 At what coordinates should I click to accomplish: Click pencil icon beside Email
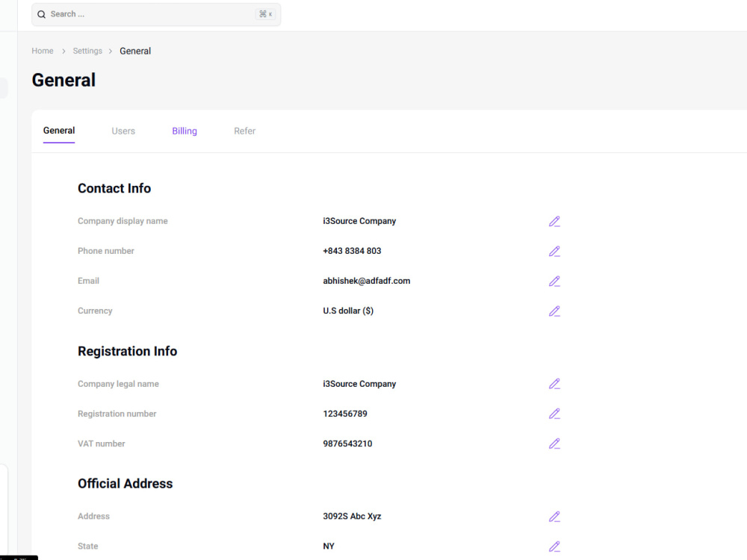pyautogui.click(x=554, y=281)
